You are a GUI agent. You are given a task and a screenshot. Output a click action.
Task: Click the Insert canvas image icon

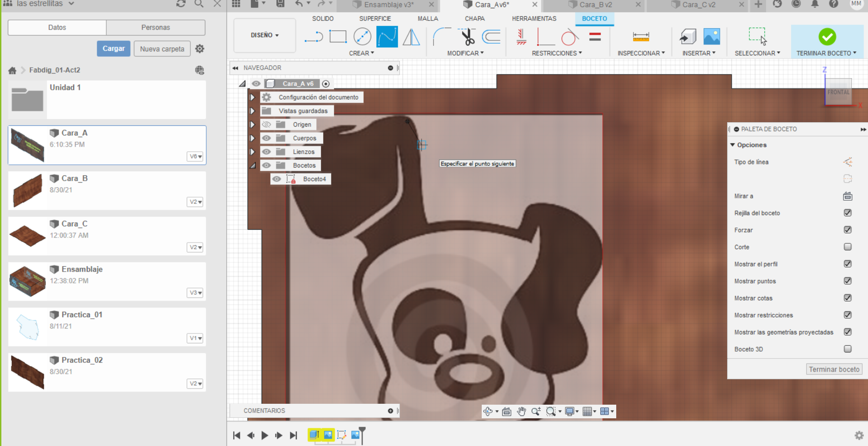pos(712,36)
